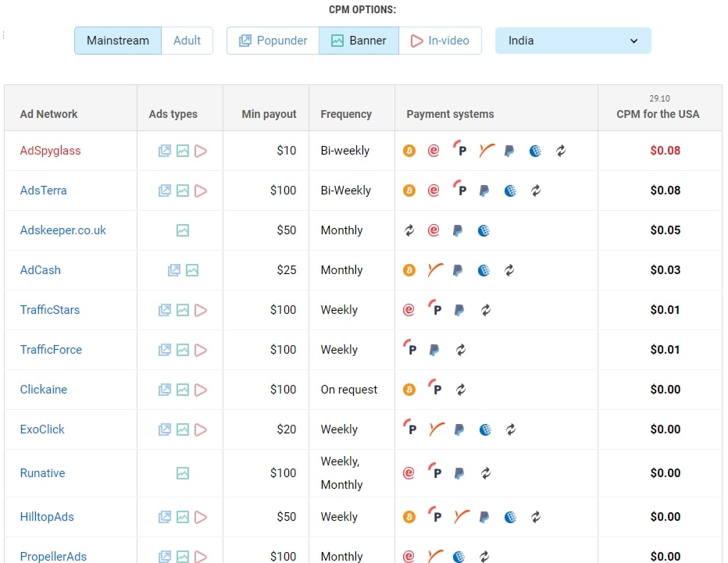Click the Bitcoin icon in AdSpyglass row
728x563 pixels.
point(409,151)
